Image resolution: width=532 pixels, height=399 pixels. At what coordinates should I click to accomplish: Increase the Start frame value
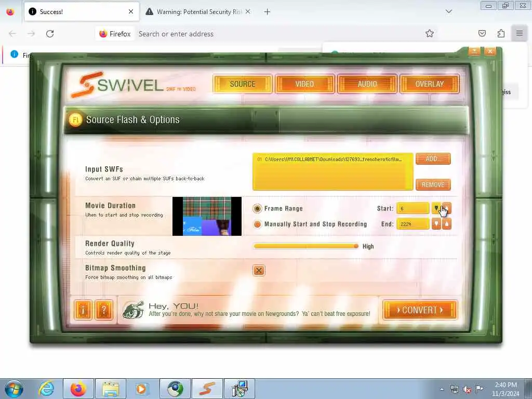coord(447,208)
